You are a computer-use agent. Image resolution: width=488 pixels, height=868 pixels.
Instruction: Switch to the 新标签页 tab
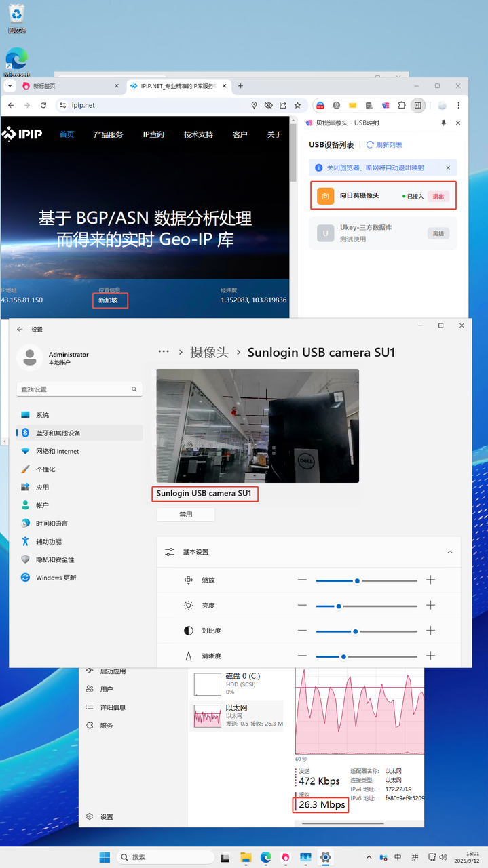[x=71, y=86]
